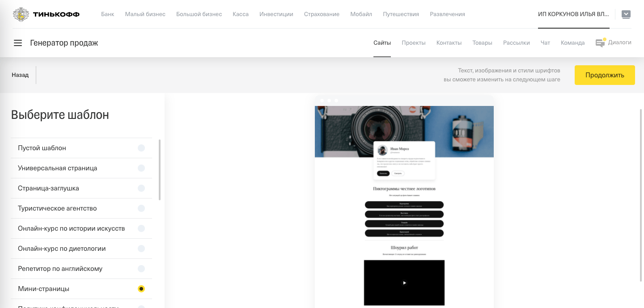Choose the Мини-страницы template label

coord(43,289)
